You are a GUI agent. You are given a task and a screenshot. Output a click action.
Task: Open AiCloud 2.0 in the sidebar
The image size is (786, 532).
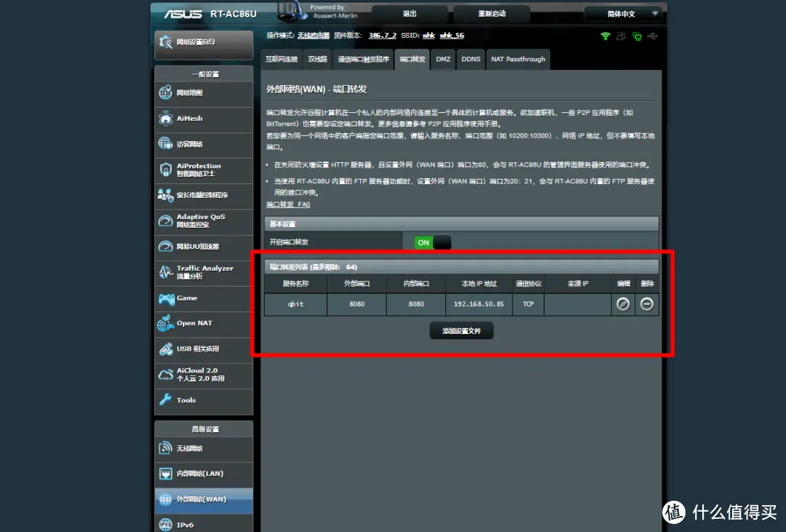pos(203,375)
